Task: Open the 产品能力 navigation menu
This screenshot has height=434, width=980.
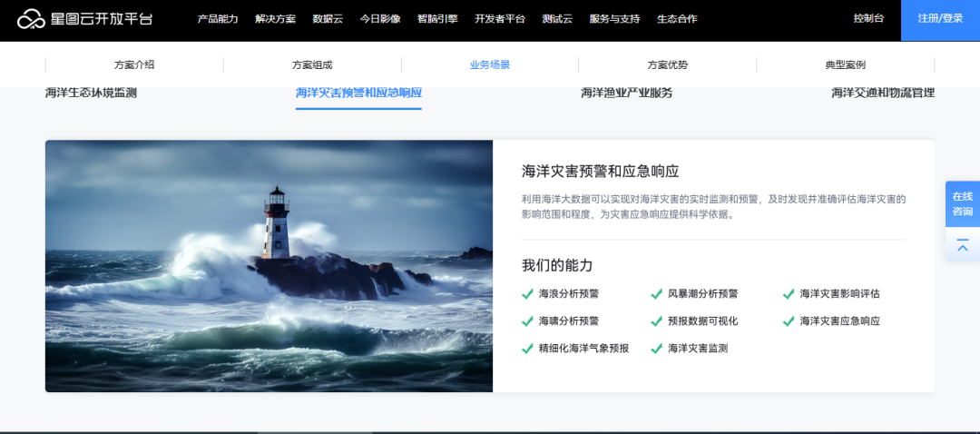Action: point(218,19)
